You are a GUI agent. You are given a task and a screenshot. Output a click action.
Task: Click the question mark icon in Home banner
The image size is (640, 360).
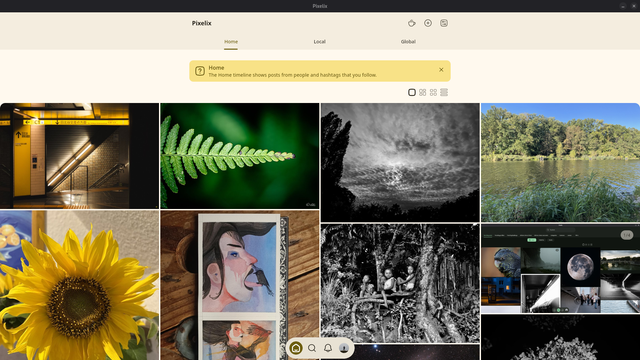tap(200, 71)
